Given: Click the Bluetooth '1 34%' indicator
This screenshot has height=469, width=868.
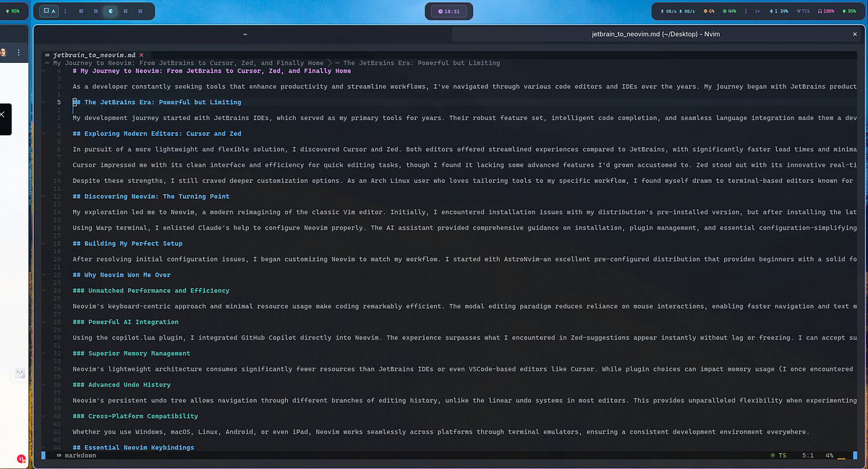Looking at the screenshot, I should tap(778, 11).
